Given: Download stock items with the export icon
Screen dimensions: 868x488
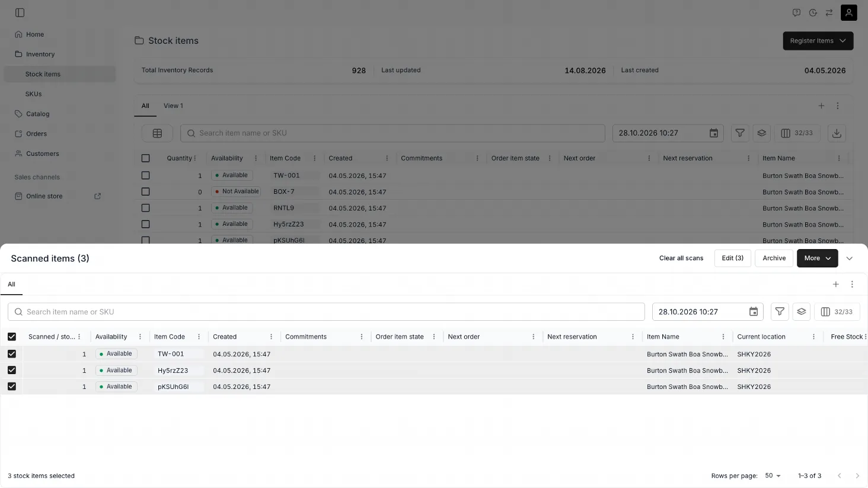Looking at the screenshot, I should (x=837, y=133).
